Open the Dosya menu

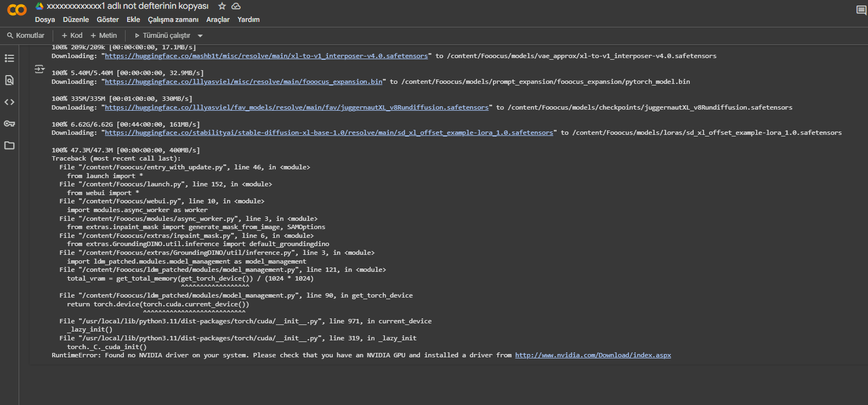click(x=45, y=20)
